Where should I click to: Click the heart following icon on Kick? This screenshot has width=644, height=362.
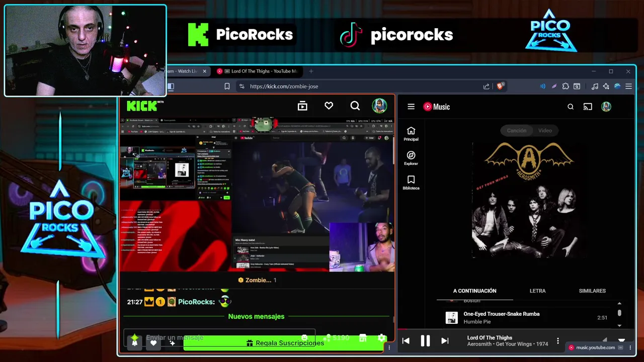pyautogui.click(x=329, y=106)
